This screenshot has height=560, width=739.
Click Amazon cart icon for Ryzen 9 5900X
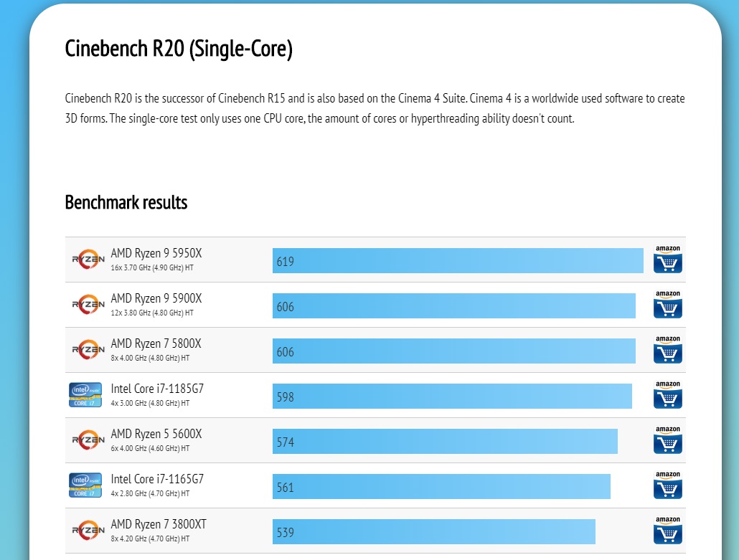click(x=667, y=305)
